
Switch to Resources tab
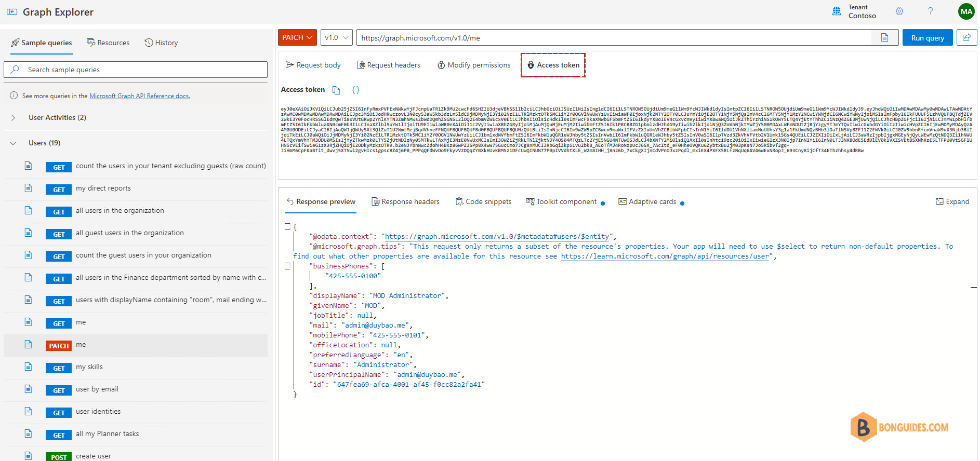(108, 43)
